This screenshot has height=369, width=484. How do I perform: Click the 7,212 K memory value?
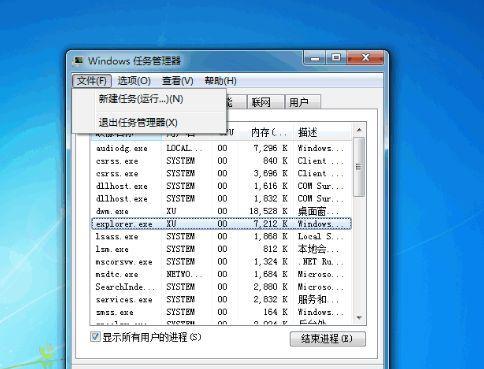point(270,224)
